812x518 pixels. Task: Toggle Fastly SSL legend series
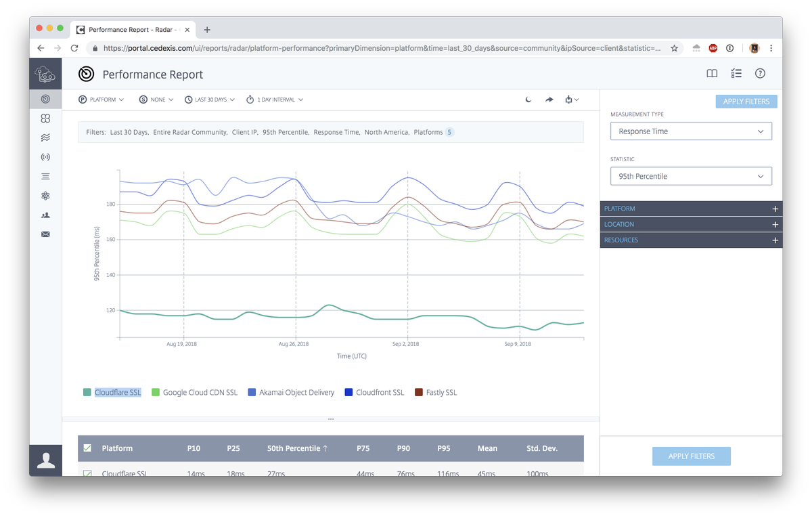click(x=436, y=392)
